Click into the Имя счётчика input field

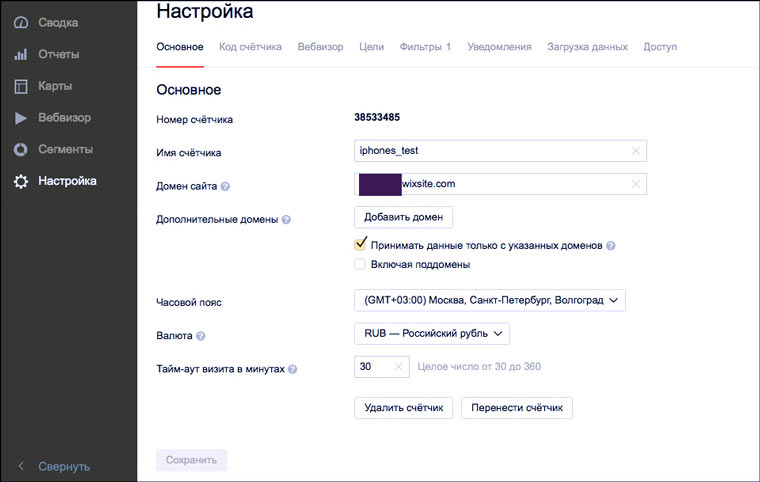click(500, 151)
